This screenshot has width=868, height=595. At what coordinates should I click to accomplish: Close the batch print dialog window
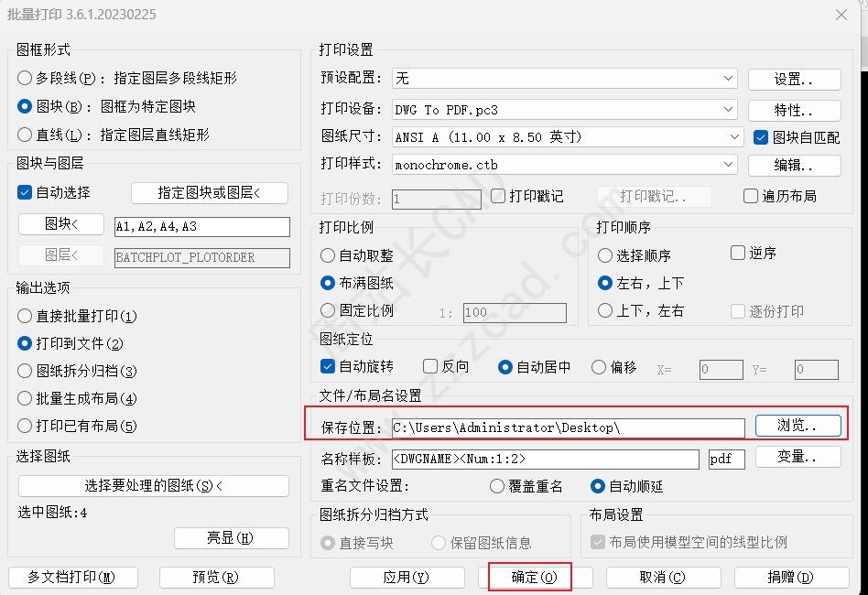pyautogui.click(x=841, y=15)
